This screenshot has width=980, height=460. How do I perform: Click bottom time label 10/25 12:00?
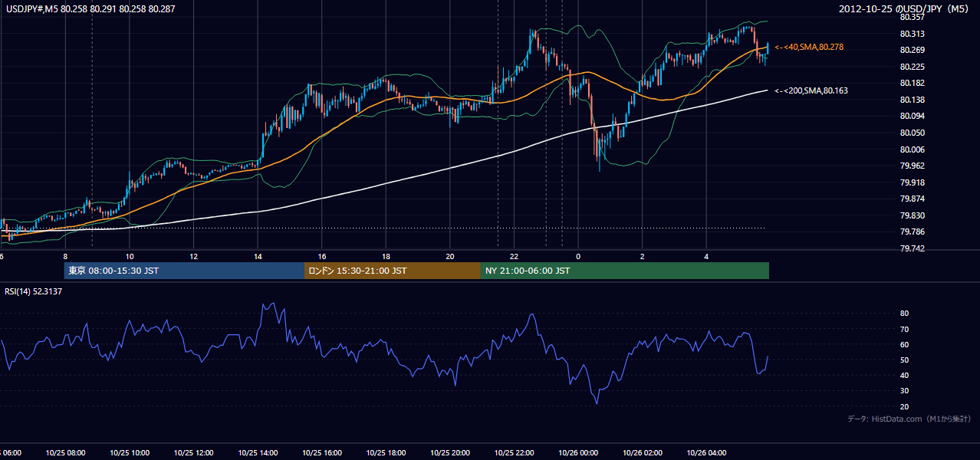point(193,452)
